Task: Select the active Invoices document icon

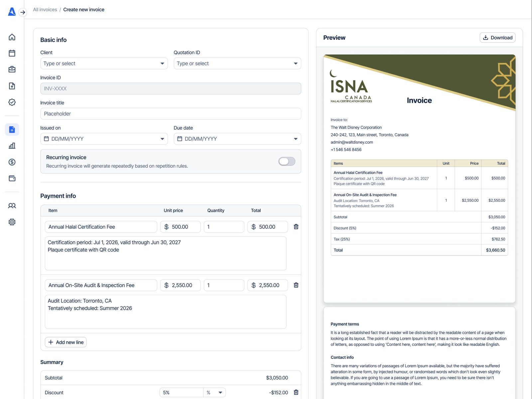Action: coord(12,129)
